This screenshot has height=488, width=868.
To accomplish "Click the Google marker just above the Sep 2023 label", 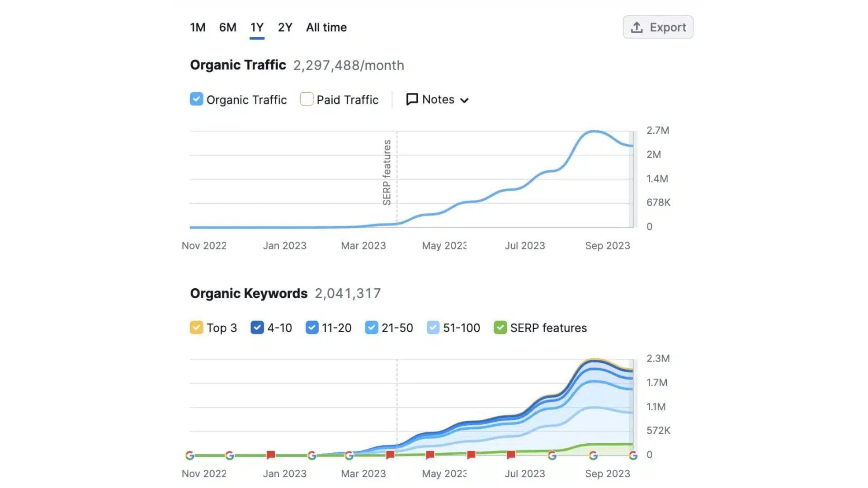I will 593,455.
